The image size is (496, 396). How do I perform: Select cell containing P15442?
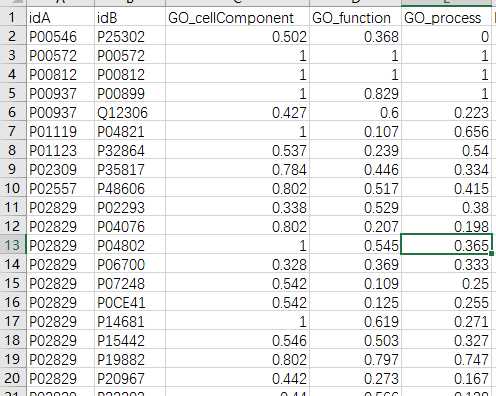coord(130,340)
